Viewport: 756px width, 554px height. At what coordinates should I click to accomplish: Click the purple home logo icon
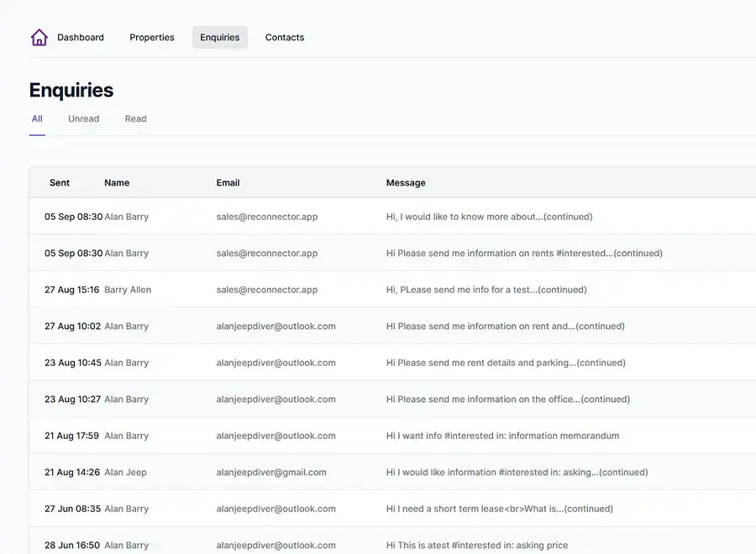(39, 38)
